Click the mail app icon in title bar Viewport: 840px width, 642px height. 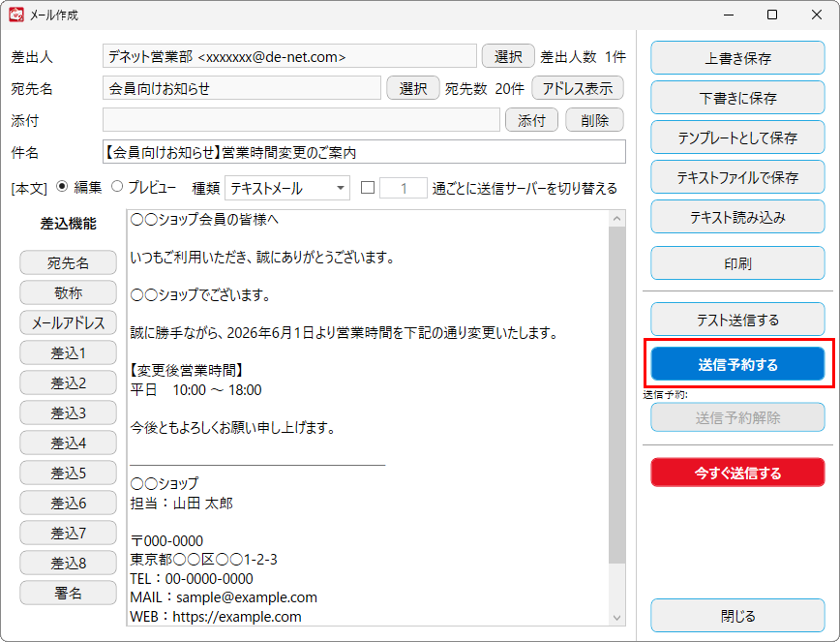[x=16, y=15]
